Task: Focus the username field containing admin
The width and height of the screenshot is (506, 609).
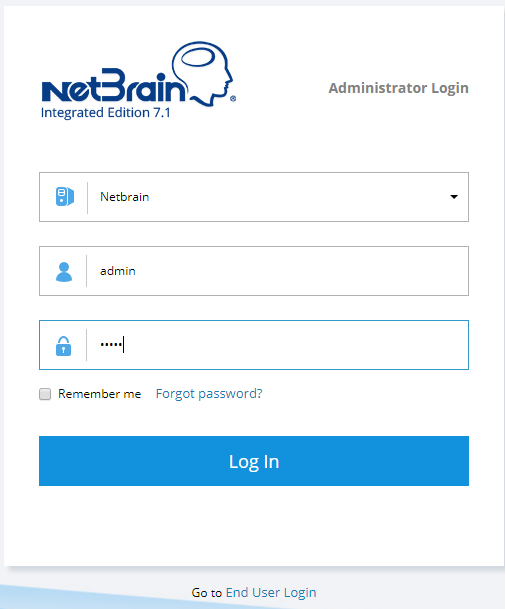Action: tap(254, 271)
